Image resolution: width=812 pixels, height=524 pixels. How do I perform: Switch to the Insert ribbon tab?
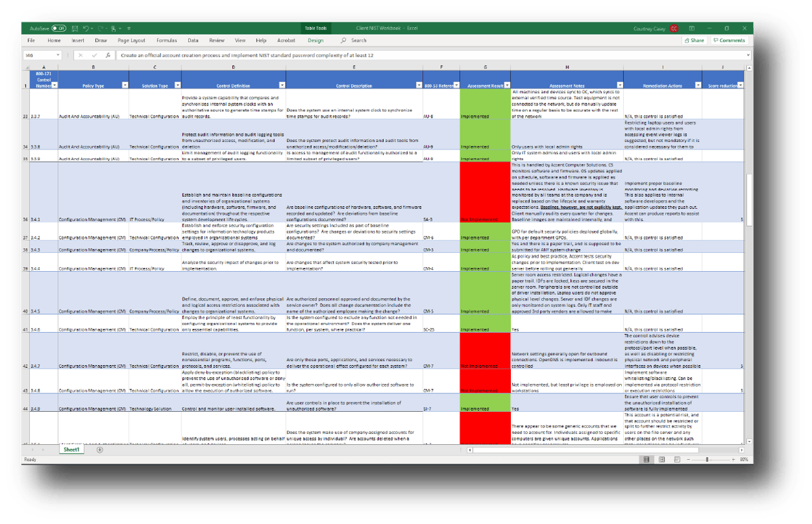coord(78,41)
